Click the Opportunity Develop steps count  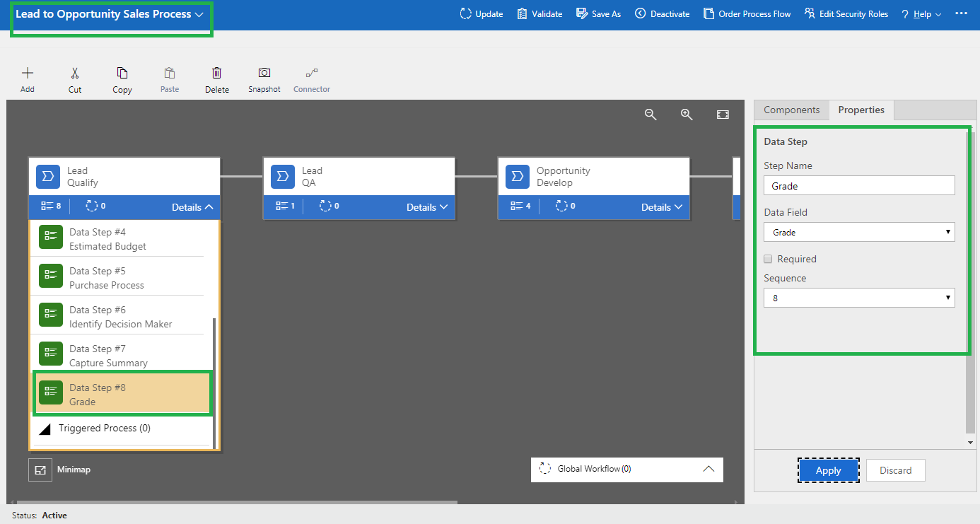520,206
